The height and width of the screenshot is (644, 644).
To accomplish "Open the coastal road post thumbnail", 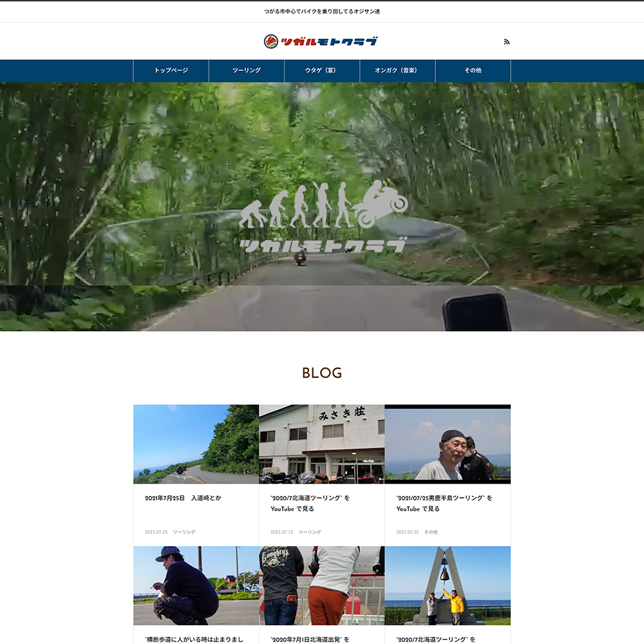I will [196, 444].
